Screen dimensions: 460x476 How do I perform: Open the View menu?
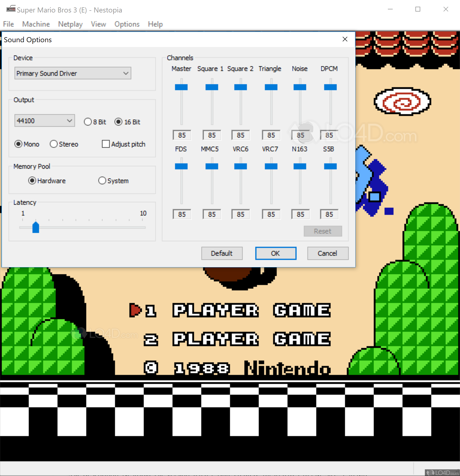98,24
